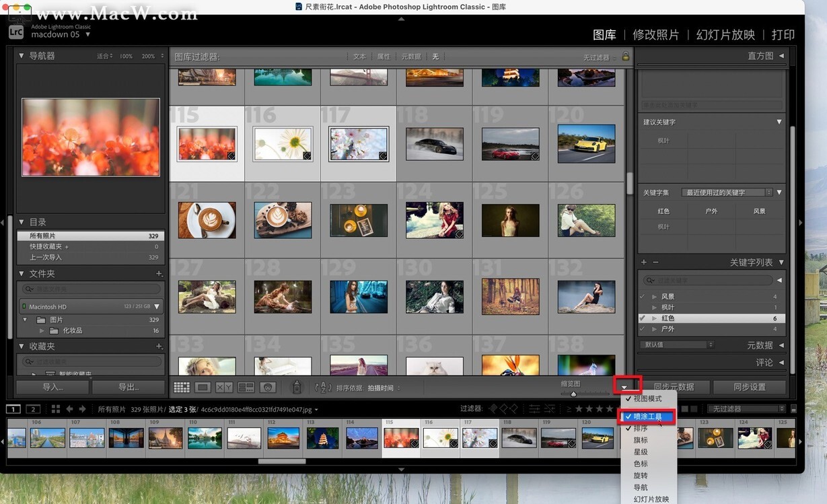Adjust thumbnail size slider

573,394
